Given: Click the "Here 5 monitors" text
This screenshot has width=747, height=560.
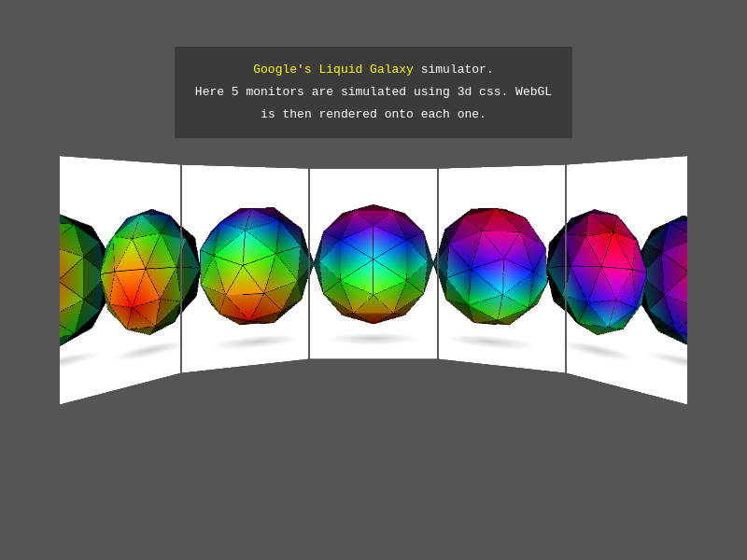Looking at the screenshot, I should (x=250, y=91).
